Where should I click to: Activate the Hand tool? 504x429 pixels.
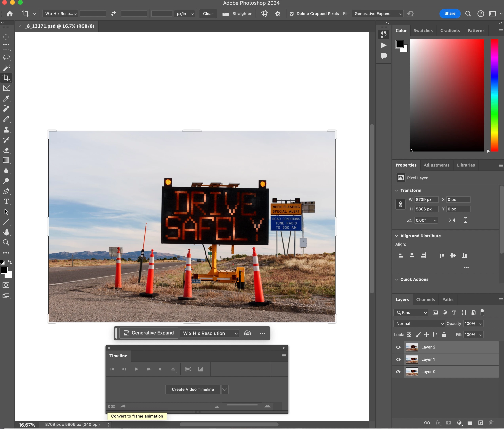click(x=6, y=232)
